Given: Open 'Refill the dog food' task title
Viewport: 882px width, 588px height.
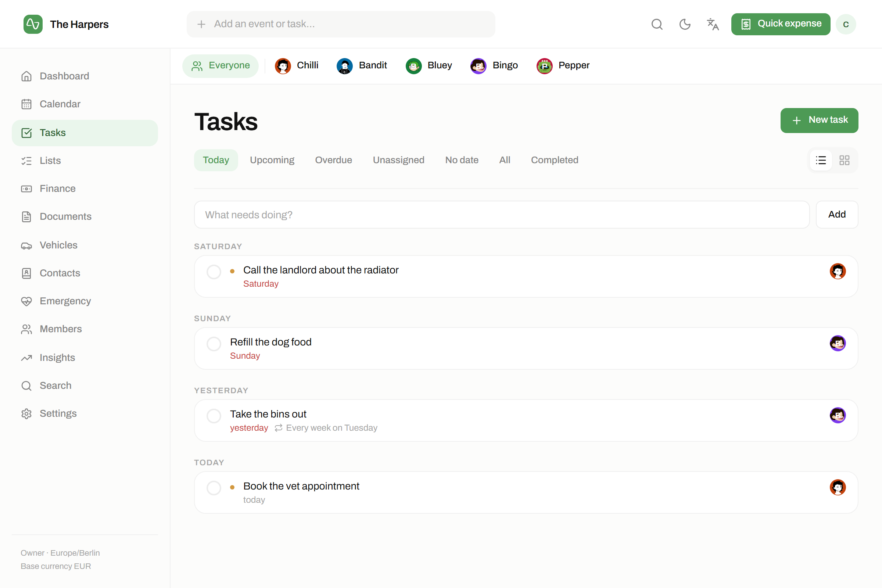Looking at the screenshot, I should [270, 342].
